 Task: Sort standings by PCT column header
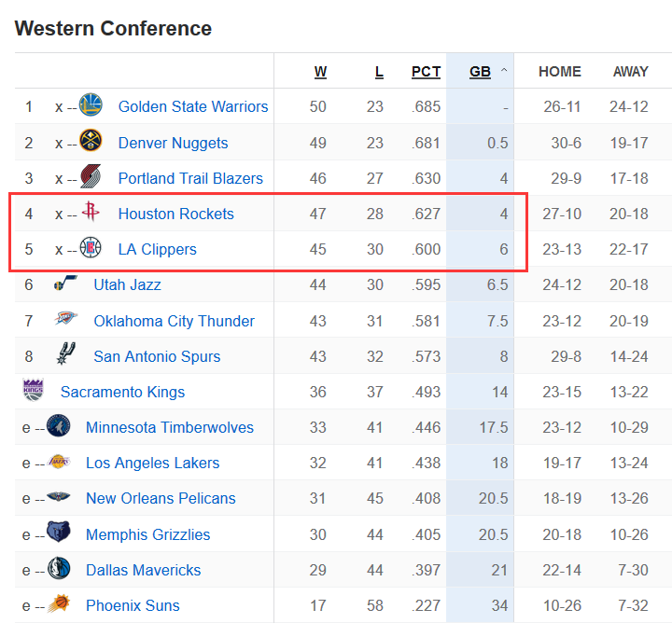click(426, 72)
